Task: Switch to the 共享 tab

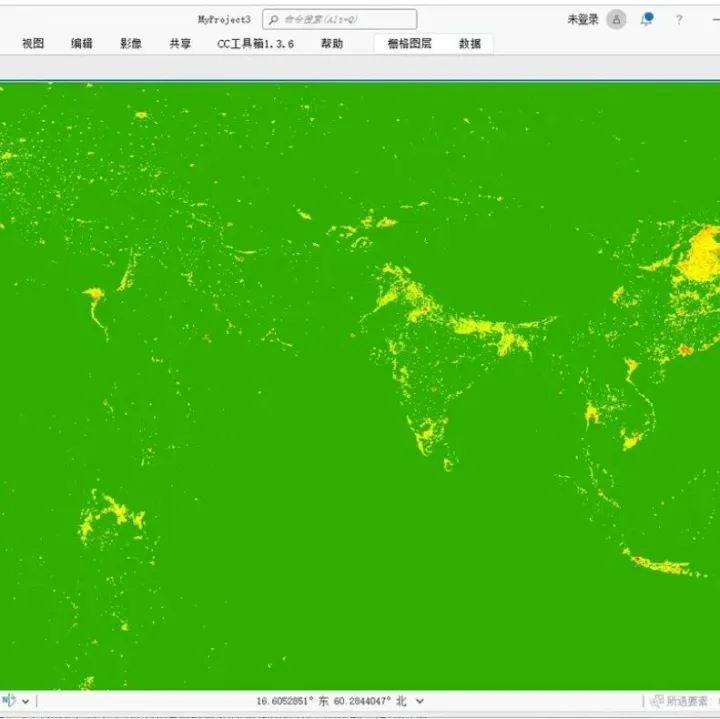Action: [x=180, y=44]
